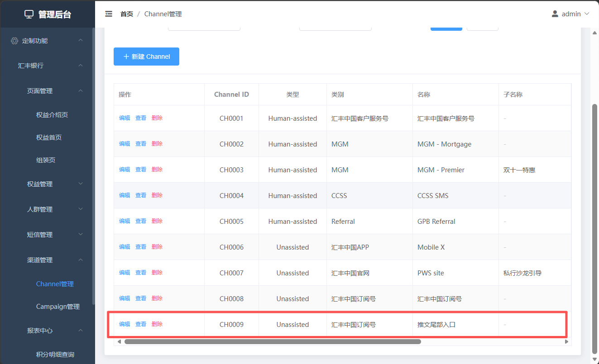Viewport: 599px width, 364px height.
Task: Click the 汇丰中国官网 cell
Action: click(x=369, y=273)
